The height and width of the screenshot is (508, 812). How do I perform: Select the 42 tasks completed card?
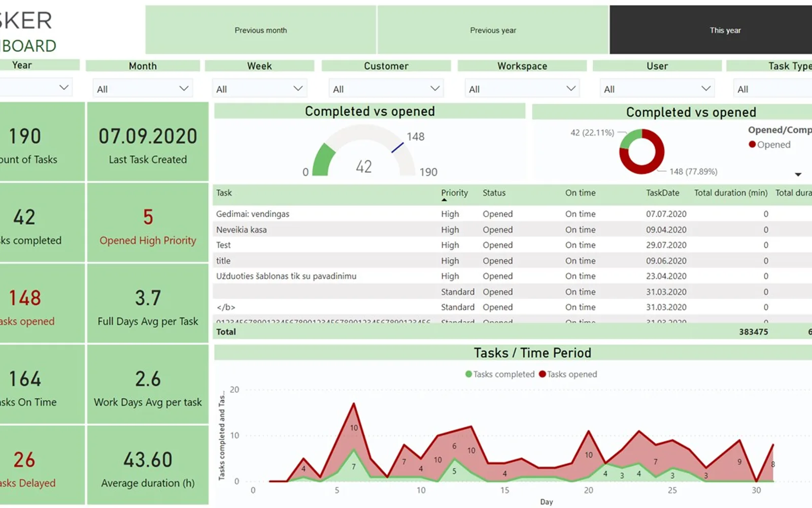pyautogui.click(x=42, y=223)
